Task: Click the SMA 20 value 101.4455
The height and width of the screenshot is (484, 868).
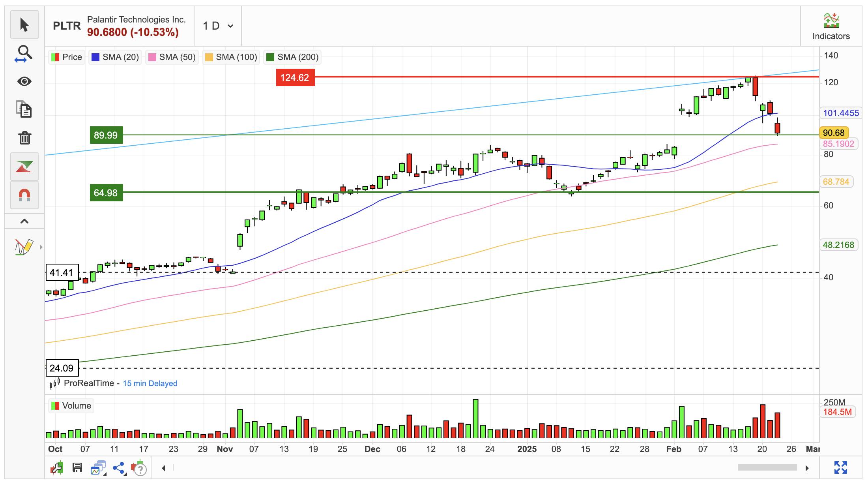Action: click(x=841, y=113)
